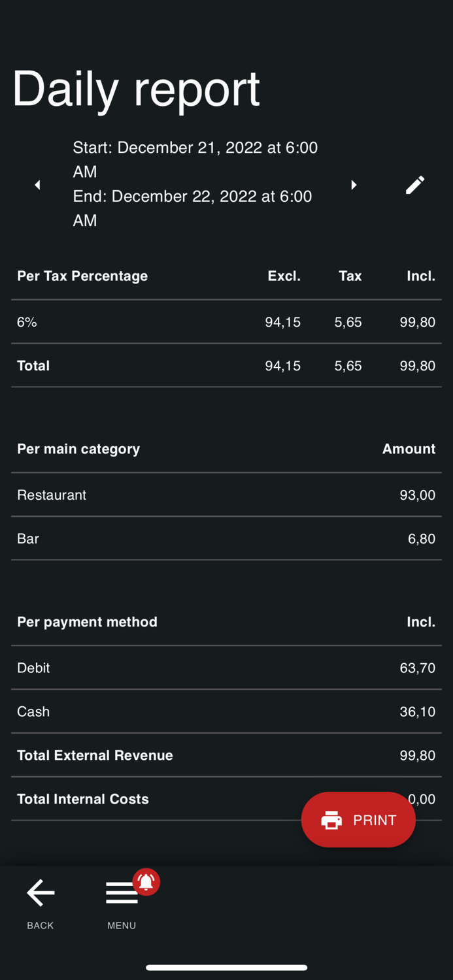Tap the End date text
Image resolution: width=453 pixels, height=980 pixels.
[192, 208]
